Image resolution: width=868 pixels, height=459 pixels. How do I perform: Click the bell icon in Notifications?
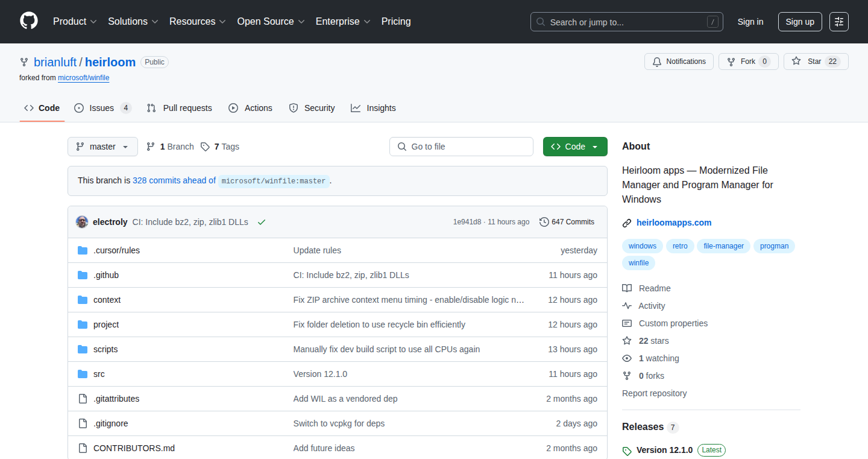(657, 62)
